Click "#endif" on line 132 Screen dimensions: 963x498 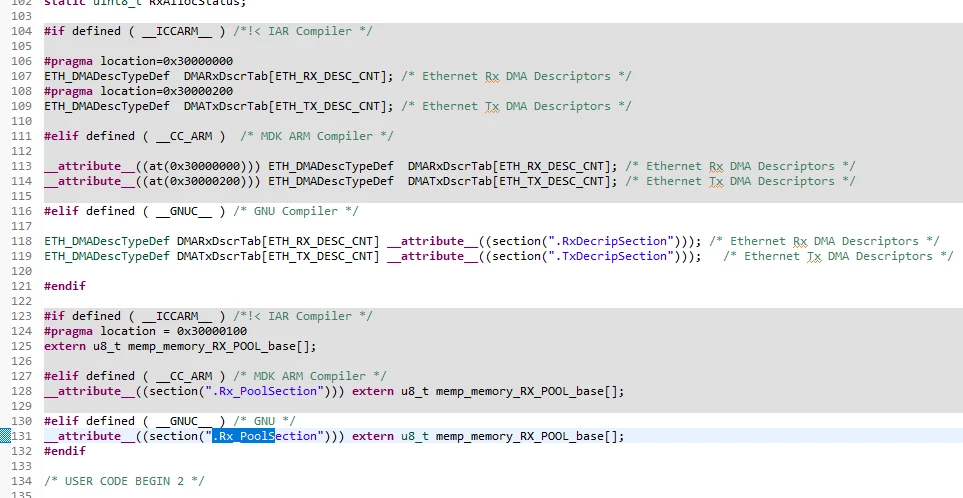(x=65, y=451)
